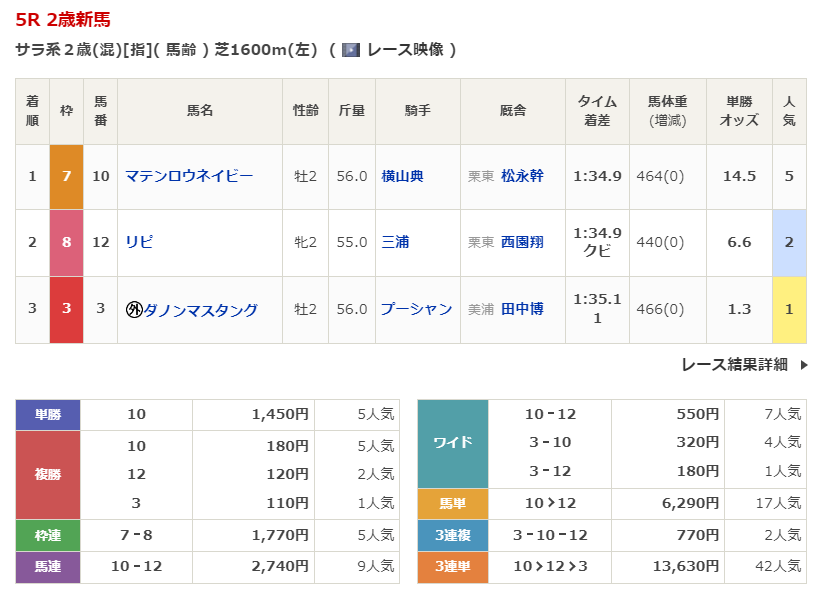
Task: Open jockey 三浦 profile
Action: coord(395,242)
